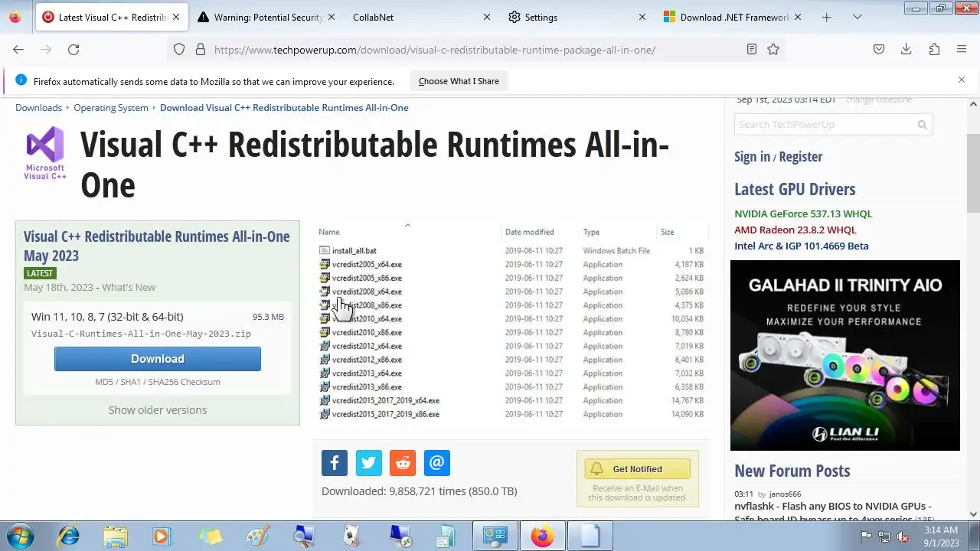Close the Latest Visual C++ Redistributable tab
The height and width of the screenshot is (551, 980).
click(x=177, y=17)
